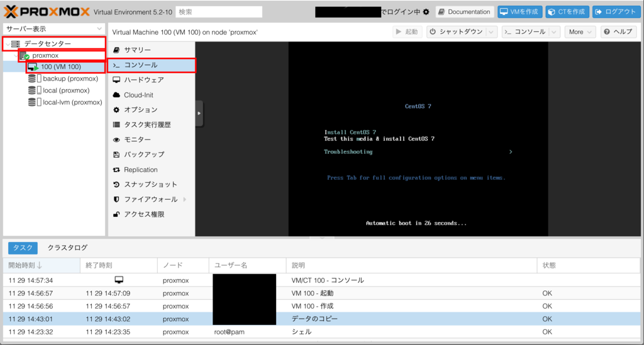
Task: Click the Cloud-Init cloud icon
Action: pyautogui.click(x=116, y=95)
